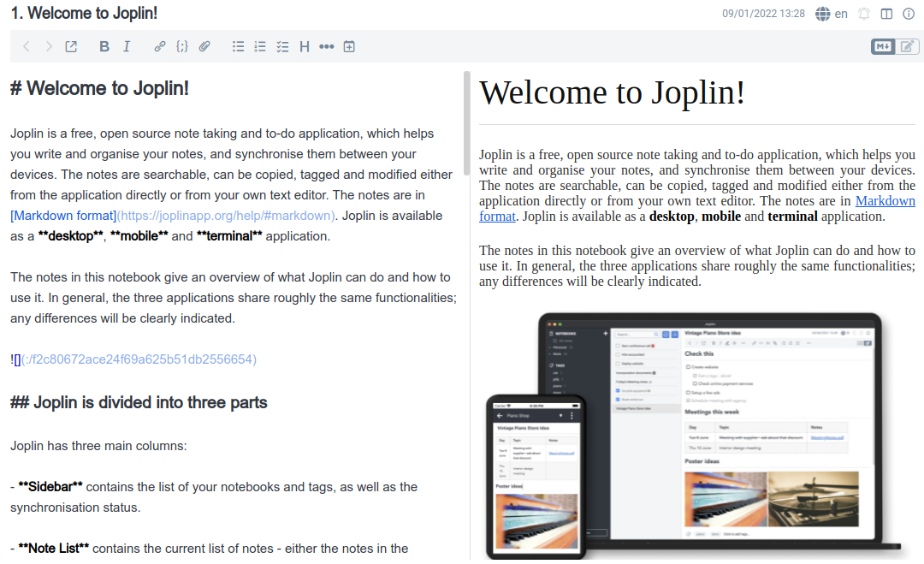Insert horizontal rule ellipsis icon
This screenshot has width=924, height=564.
(327, 46)
